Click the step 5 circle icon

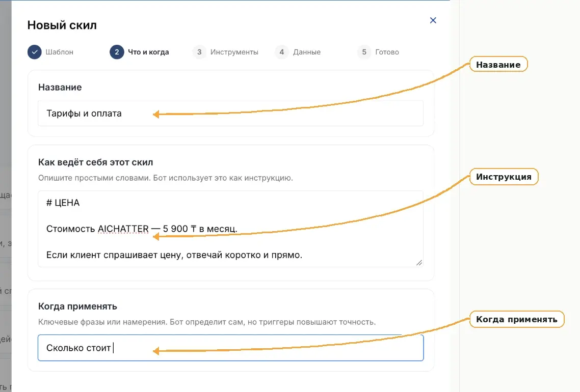364,52
